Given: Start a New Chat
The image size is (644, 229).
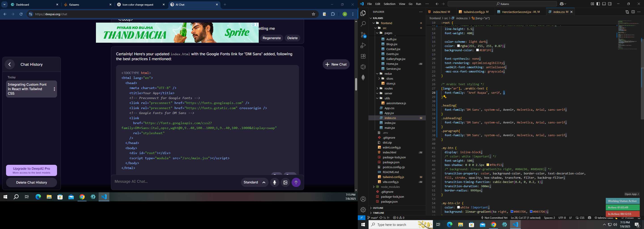Looking at the screenshot, I should (x=336, y=64).
